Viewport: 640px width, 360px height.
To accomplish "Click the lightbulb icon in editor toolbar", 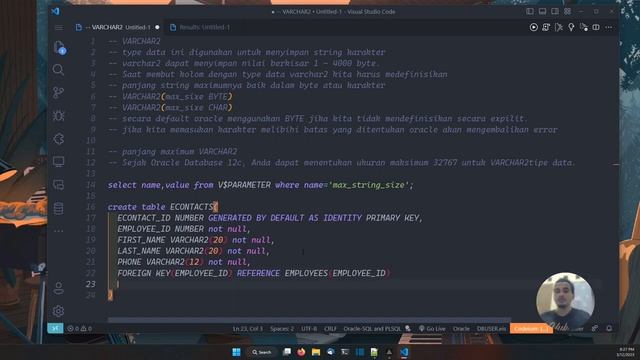I will [x=571, y=27].
